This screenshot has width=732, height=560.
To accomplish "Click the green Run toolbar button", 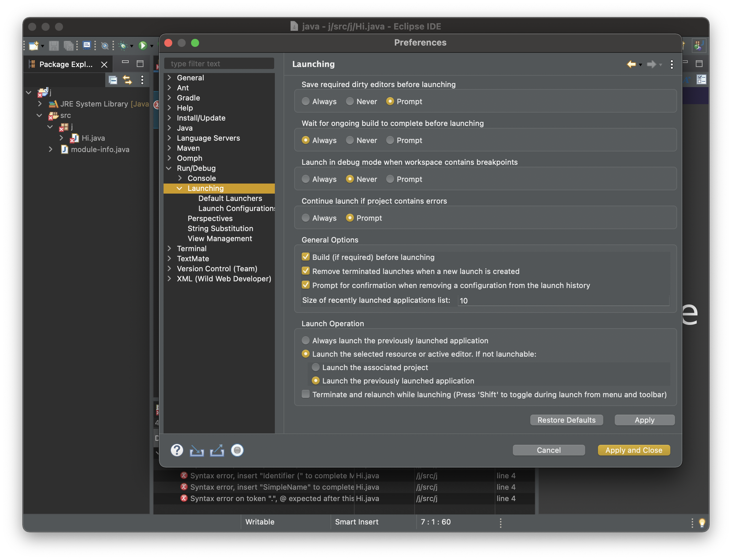I will click(x=143, y=45).
